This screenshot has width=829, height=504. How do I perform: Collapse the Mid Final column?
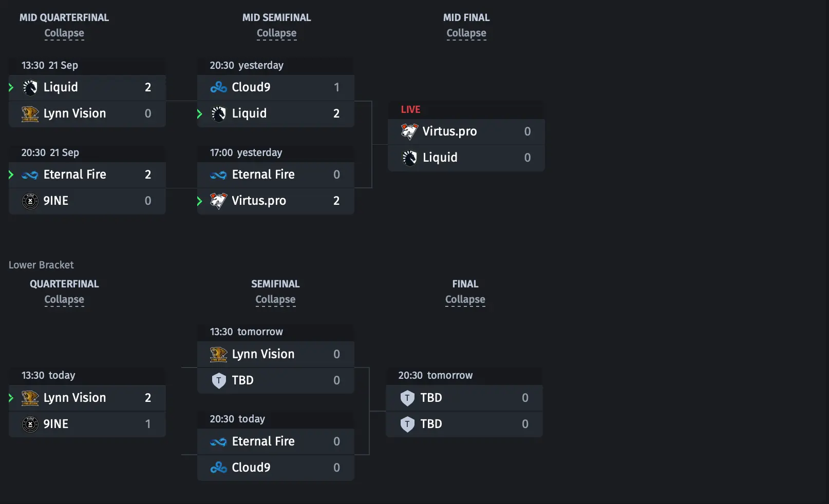pyautogui.click(x=466, y=33)
